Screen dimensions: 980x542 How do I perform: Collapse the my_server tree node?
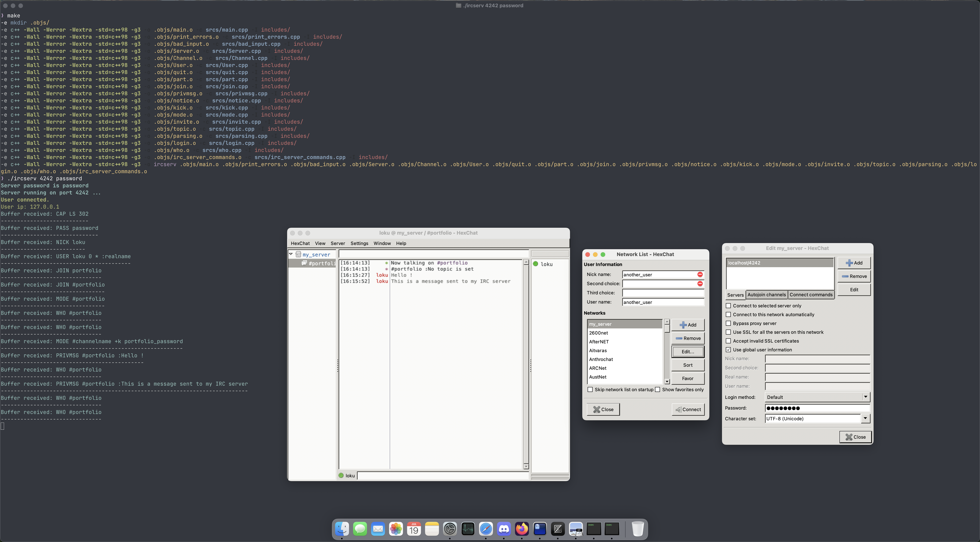291,254
